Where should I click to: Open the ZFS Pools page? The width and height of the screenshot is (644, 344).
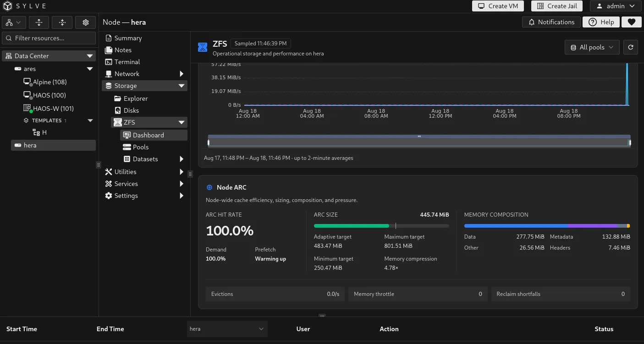coord(141,147)
